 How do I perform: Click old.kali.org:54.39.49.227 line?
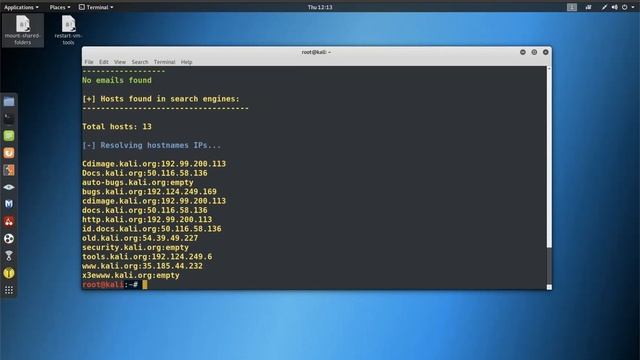pyautogui.click(x=140, y=238)
